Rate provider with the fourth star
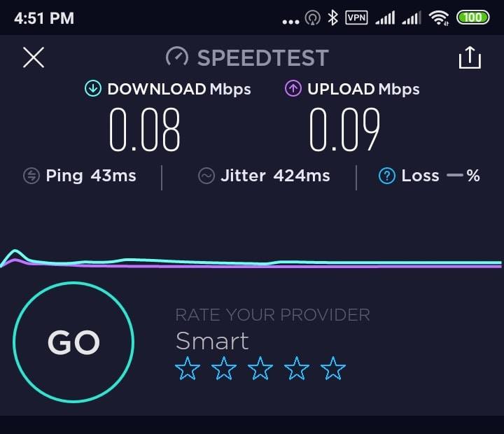The height and width of the screenshot is (434, 504). coord(296,368)
